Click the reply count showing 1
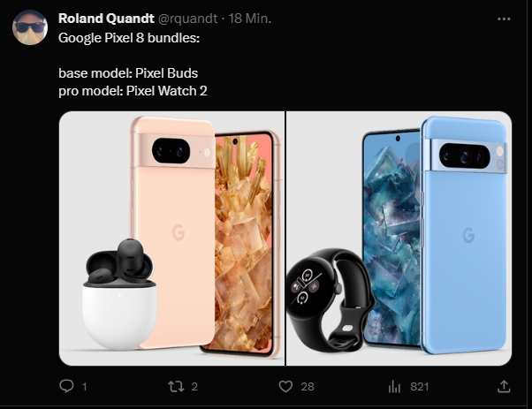The image size is (532, 409). pyautogui.click(x=85, y=387)
